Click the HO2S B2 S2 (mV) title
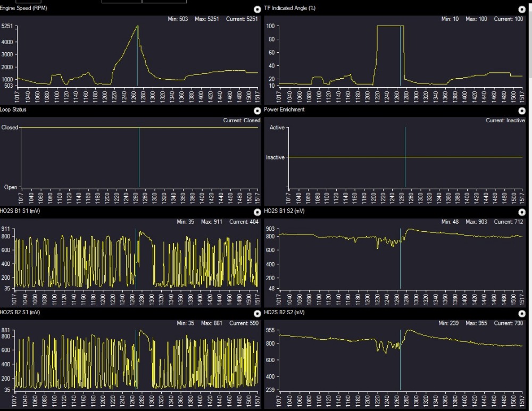This screenshot has height=411, width=532. click(284, 313)
